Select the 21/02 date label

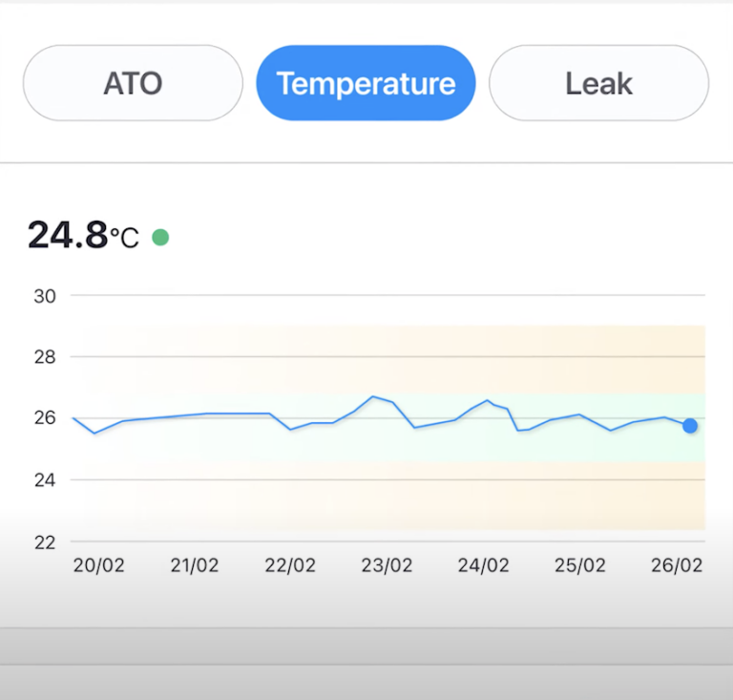[x=195, y=565]
